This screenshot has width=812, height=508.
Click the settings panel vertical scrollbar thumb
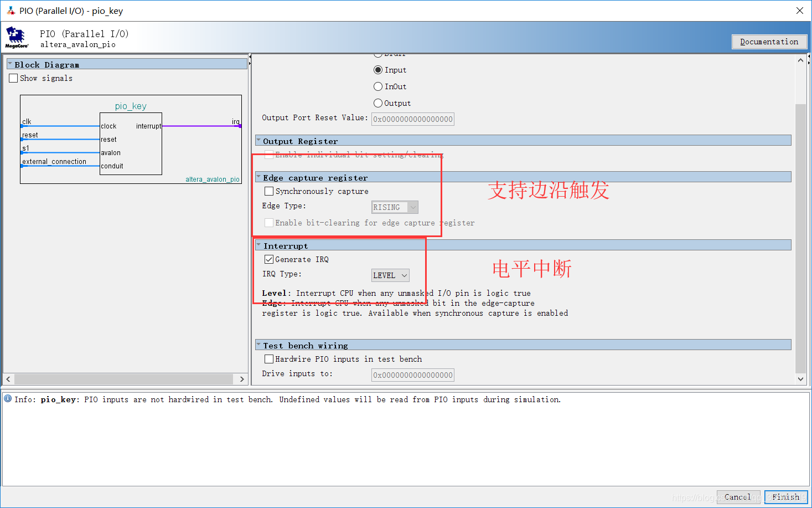coord(800,238)
